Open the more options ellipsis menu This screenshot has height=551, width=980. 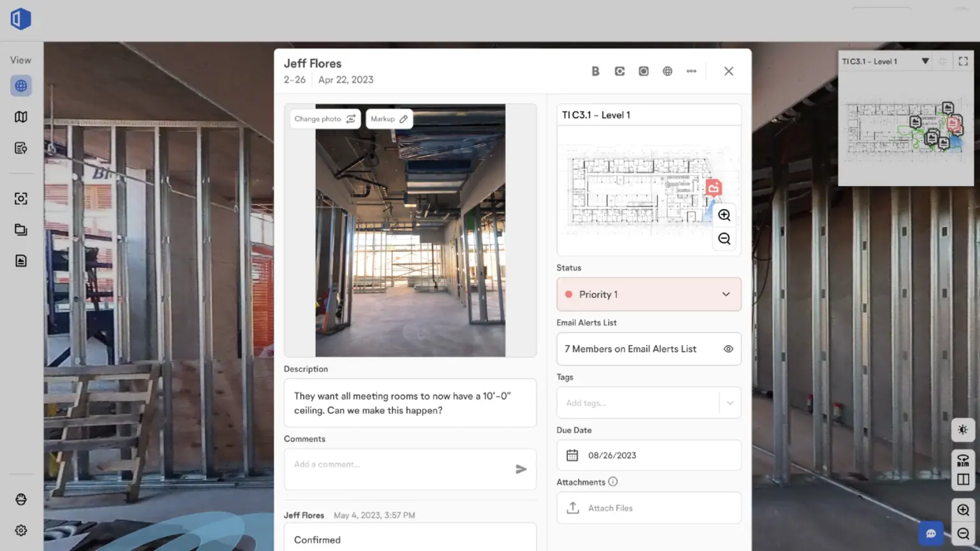(691, 71)
